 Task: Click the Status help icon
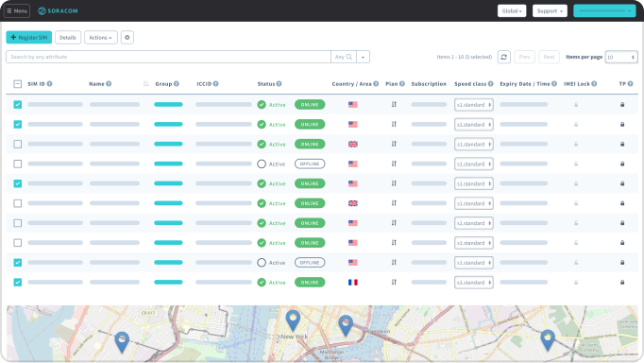(x=279, y=84)
